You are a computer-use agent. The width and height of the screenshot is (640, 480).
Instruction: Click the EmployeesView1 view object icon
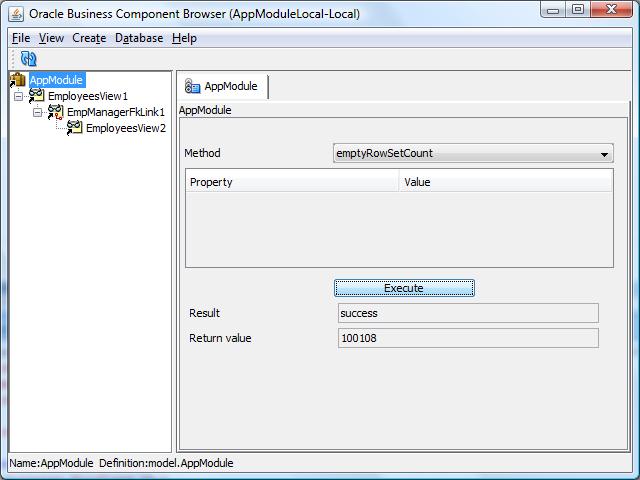pyautogui.click(x=36, y=96)
